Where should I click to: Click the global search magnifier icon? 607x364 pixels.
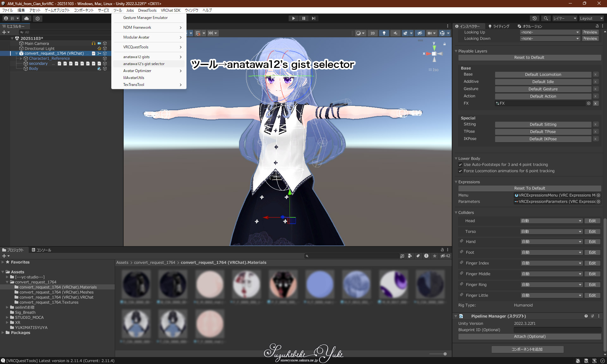tap(546, 18)
